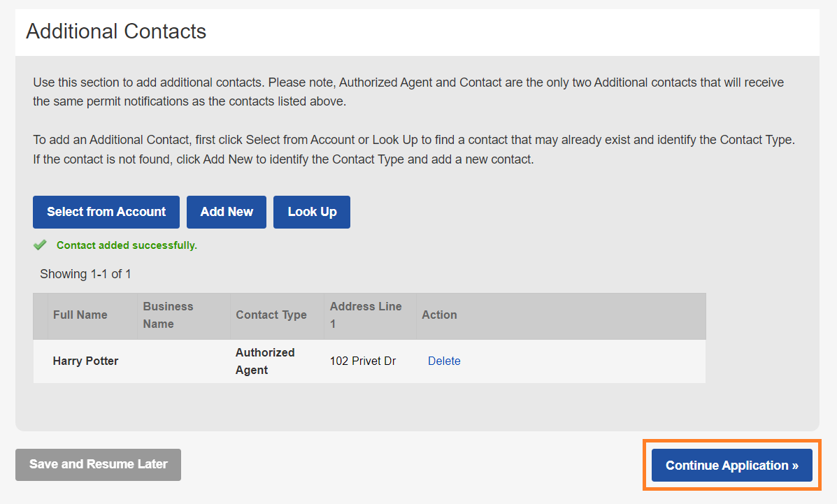Click the 102 Privet Dr address cell
This screenshot has width=837, height=504.
coord(363,361)
